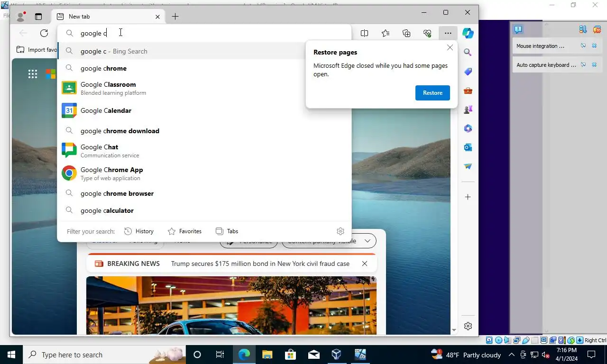Open the Edge sidebar settings gear
The width and height of the screenshot is (607, 364).
pos(468,326)
